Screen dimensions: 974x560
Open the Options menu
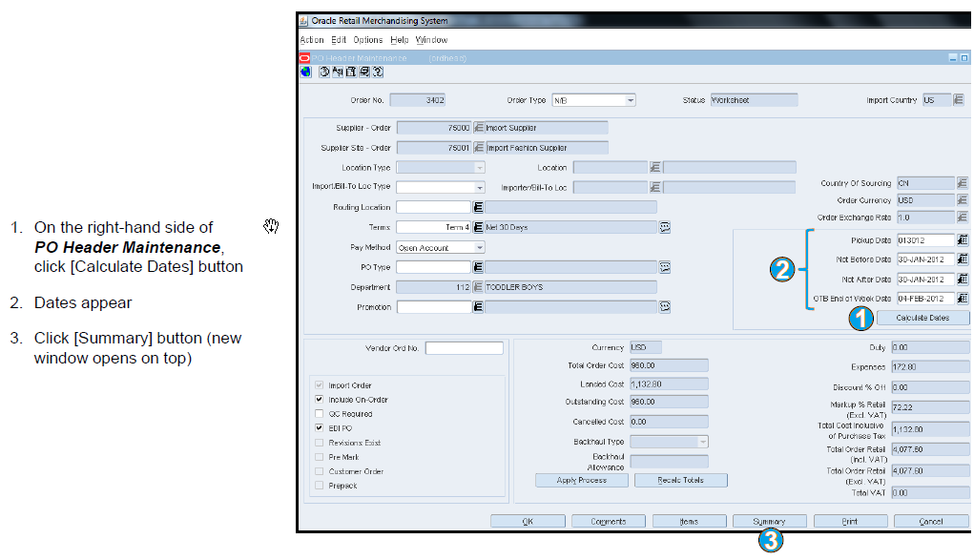[367, 39]
